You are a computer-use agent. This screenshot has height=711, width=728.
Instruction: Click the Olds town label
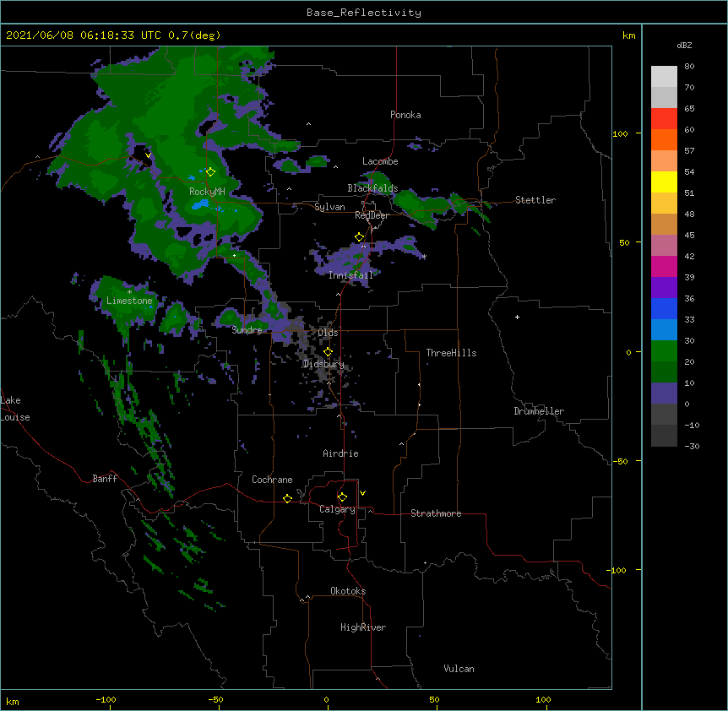click(x=328, y=333)
